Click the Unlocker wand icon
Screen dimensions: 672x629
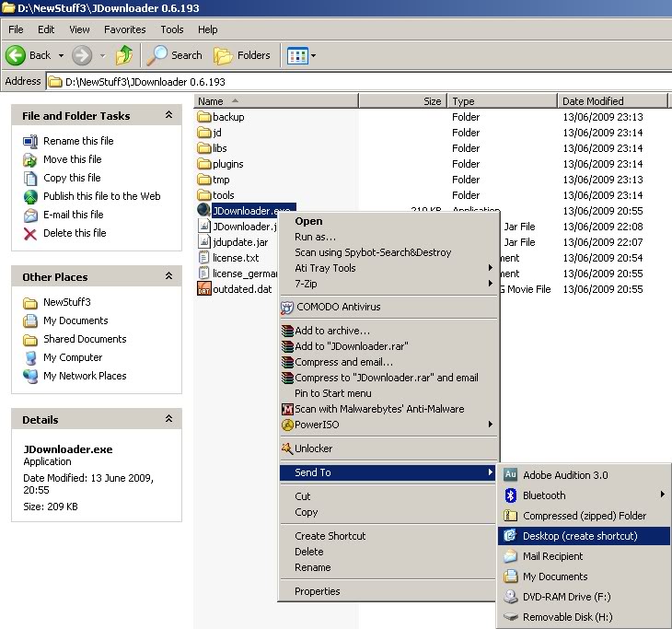[287, 448]
